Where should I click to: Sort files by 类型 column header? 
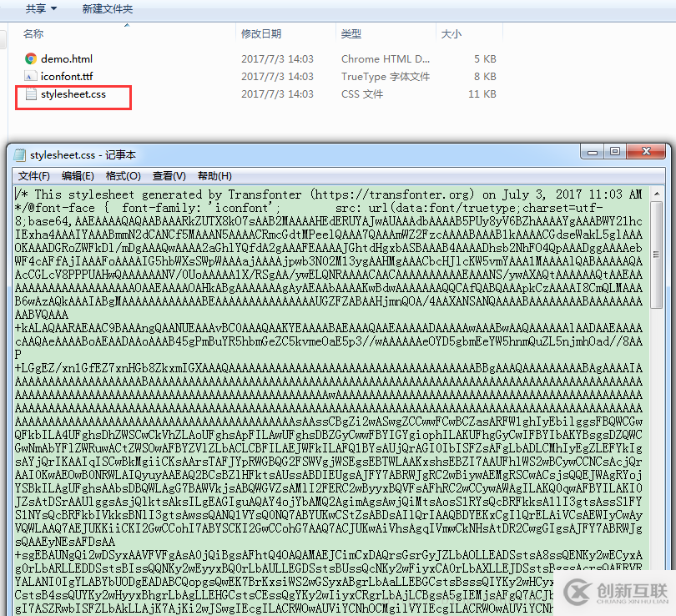click(x=351, y=33)
